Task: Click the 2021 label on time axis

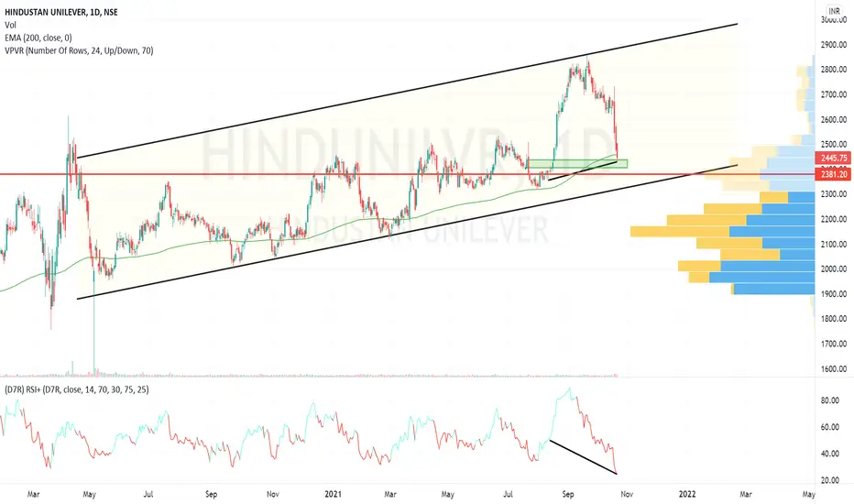Action: coord(333,494)
